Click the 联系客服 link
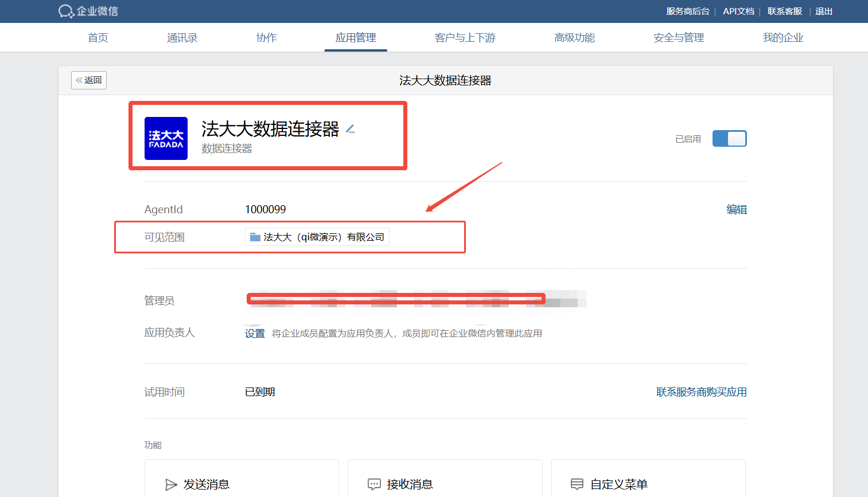This screenshot has width=868, height=497. [x=785, y=11]
